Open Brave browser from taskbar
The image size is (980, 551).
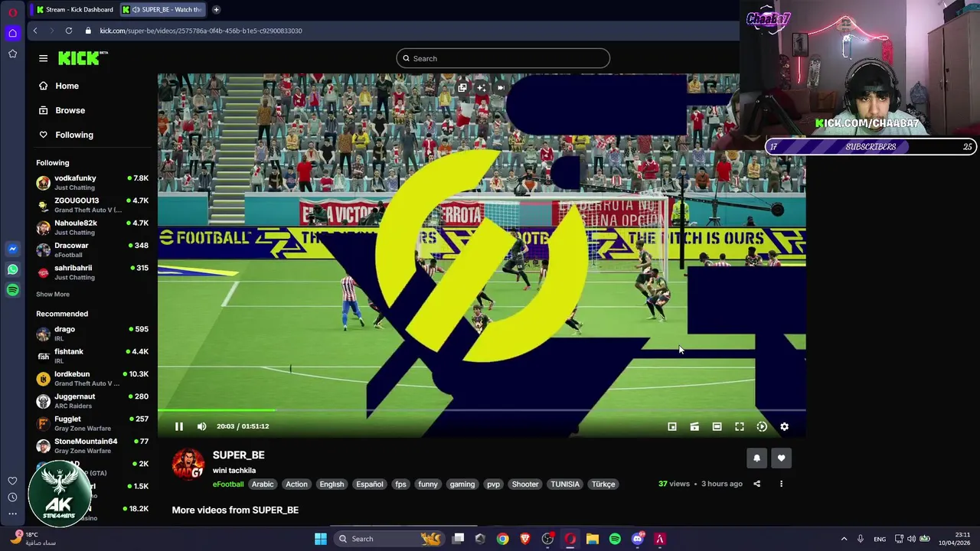pos(525,539)
